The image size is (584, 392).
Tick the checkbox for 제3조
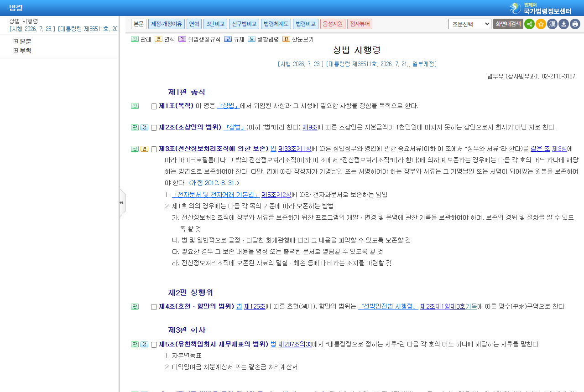pos(154,150)
